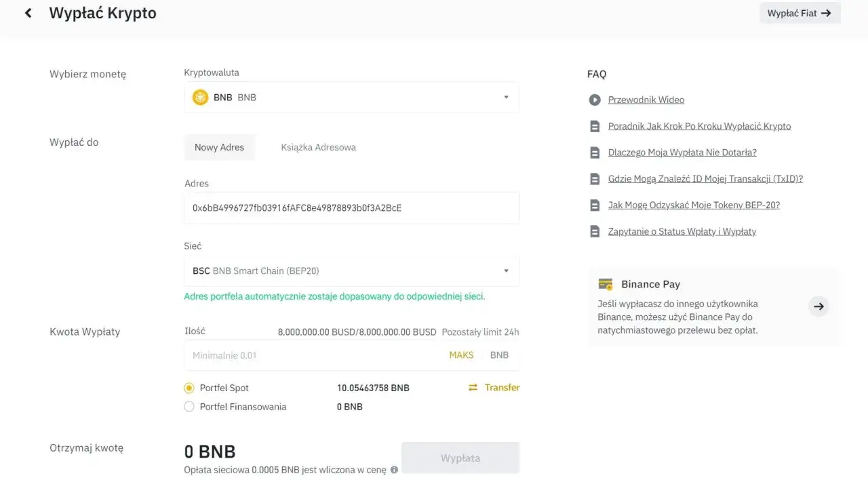Click the info icon next to network fee
The width and height of the screenshot is (868, 480).
394,469
